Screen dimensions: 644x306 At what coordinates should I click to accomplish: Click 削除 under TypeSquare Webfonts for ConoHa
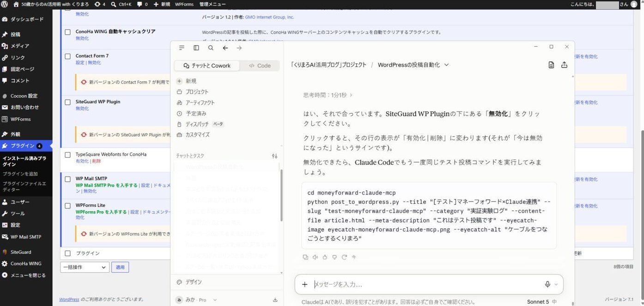point(97,161)
